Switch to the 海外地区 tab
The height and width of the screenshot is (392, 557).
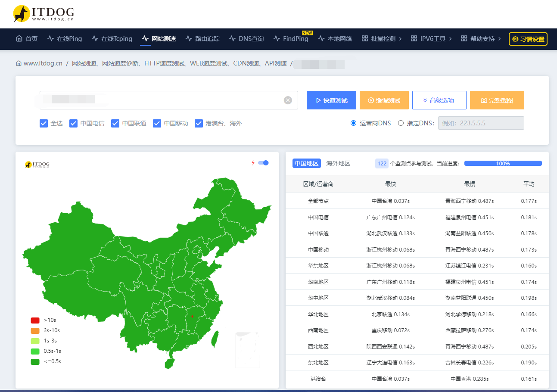[338, 163]
